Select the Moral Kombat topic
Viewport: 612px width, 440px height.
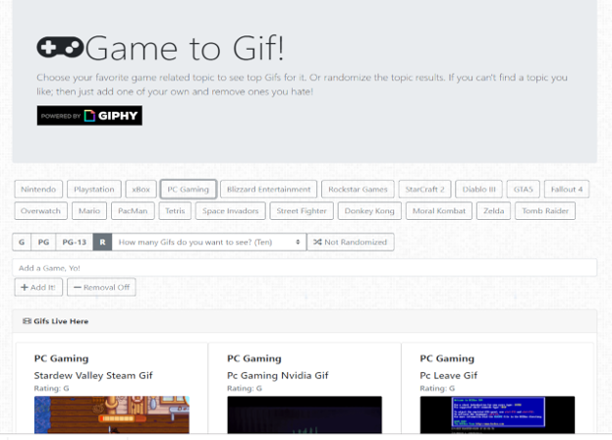tap(439, 211)
